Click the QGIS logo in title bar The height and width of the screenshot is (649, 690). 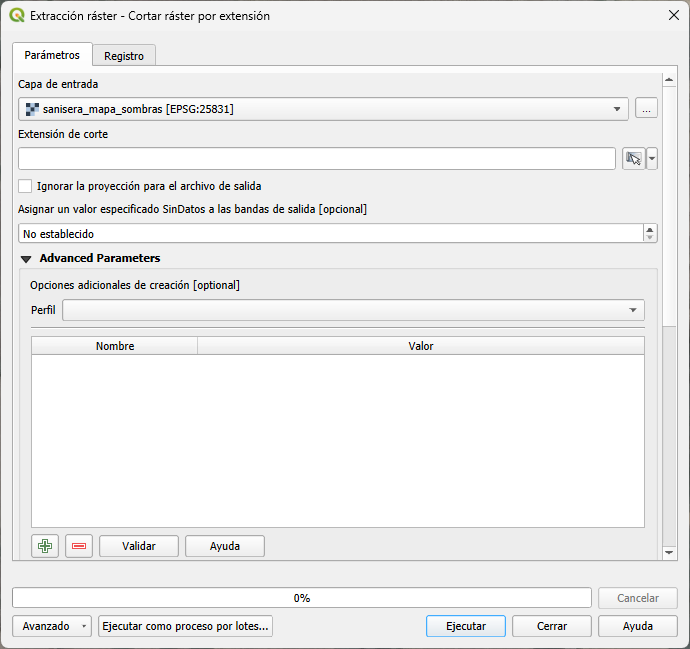[16, 16]
